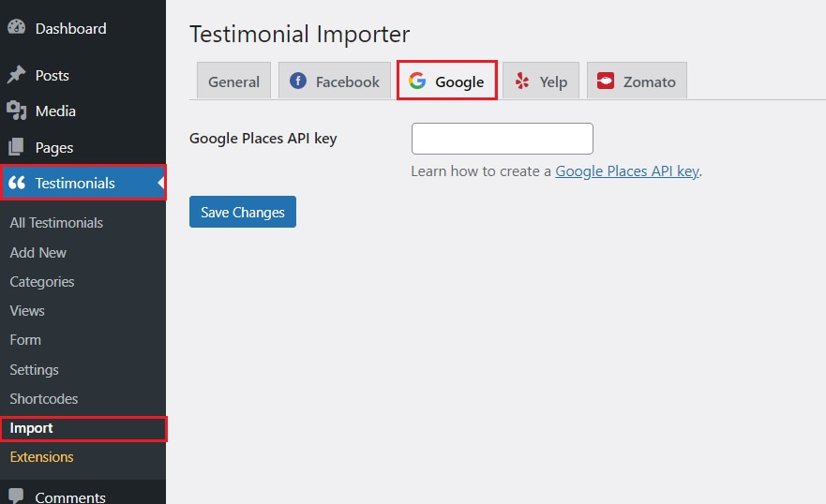
Task: Switch to the General tab
Action: click(x=233, y=81)
